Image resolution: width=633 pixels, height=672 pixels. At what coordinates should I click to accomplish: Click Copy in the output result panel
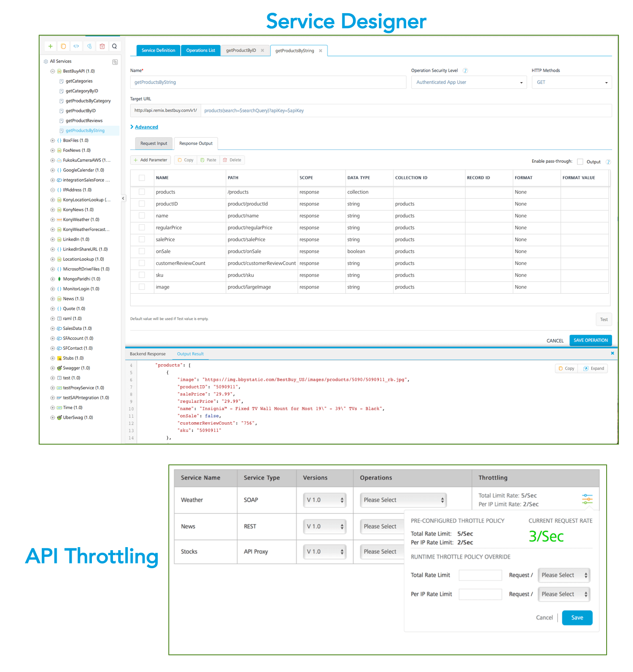566,369
